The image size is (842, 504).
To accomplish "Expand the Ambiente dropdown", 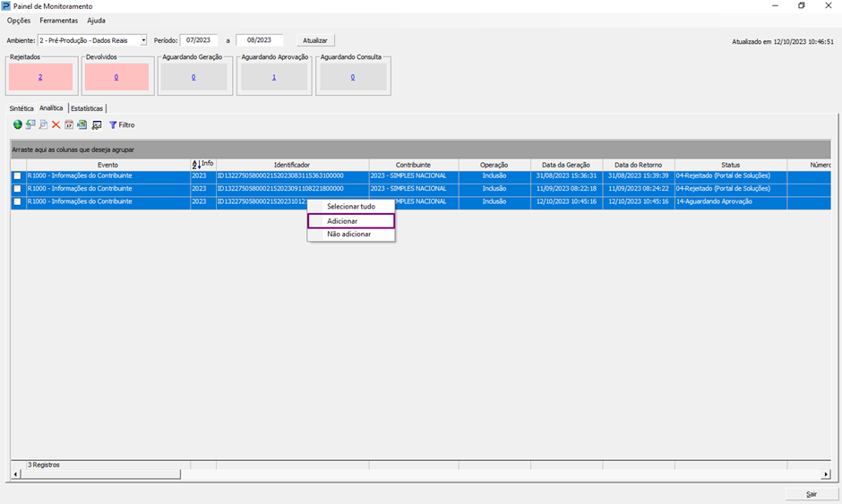I will 143,40.
